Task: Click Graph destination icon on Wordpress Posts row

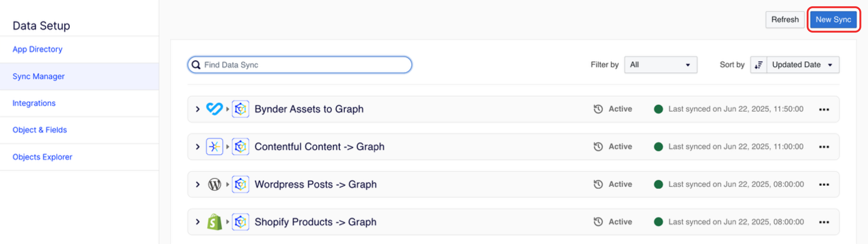Action: tap(241, 184)
